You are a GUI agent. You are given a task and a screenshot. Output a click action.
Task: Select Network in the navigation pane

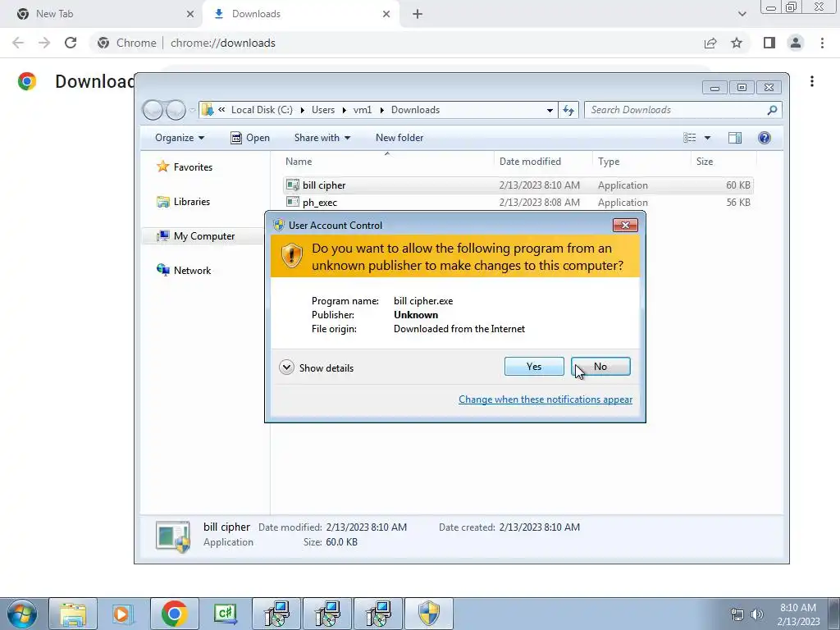pyautogui.click(x=185, y=270)
